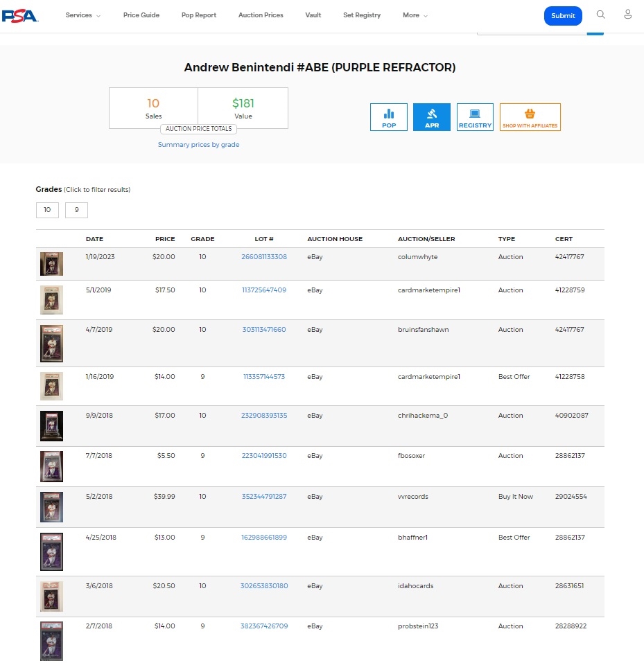This screenshot has height=663, width=644.
Task: View card thumbnail for 4/7/2019 sale
Action: [51, 344]
